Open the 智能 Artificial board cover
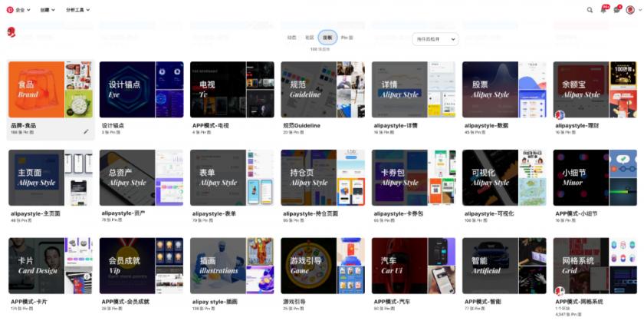 point(504,266)
